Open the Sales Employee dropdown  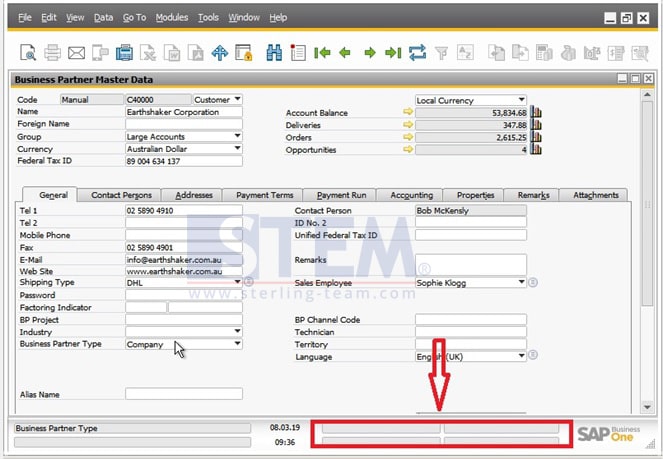pyautogui.click(x=522, y=282)
